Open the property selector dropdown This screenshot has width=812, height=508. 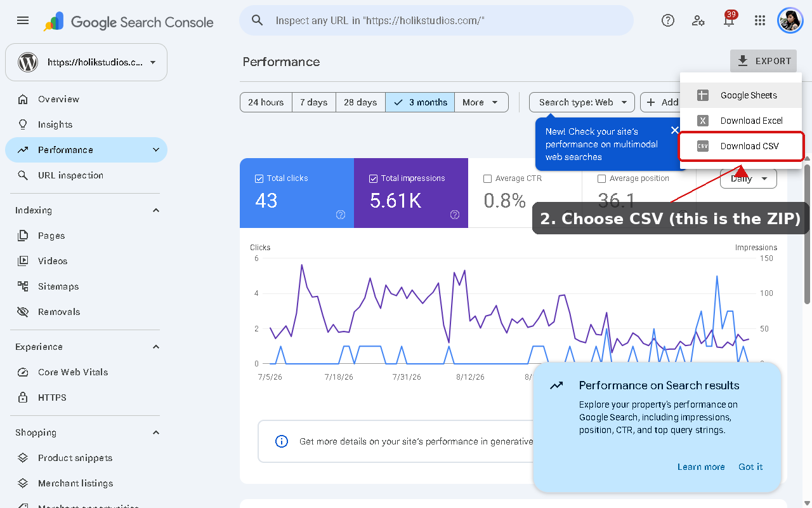click(x=86, y=62)
